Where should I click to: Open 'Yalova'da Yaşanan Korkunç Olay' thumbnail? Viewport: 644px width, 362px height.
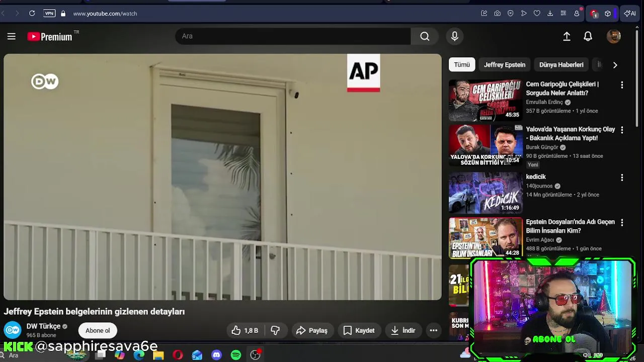486,146
